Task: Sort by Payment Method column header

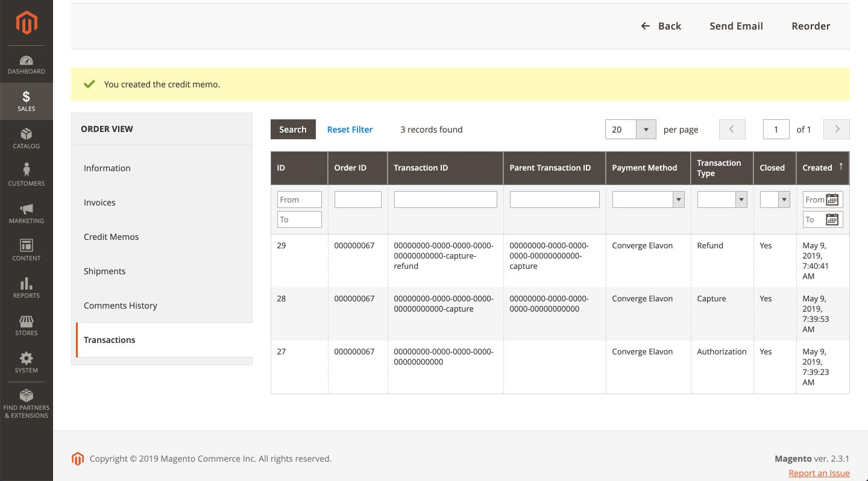Action: pyautogui.click(x=649, y=168)
